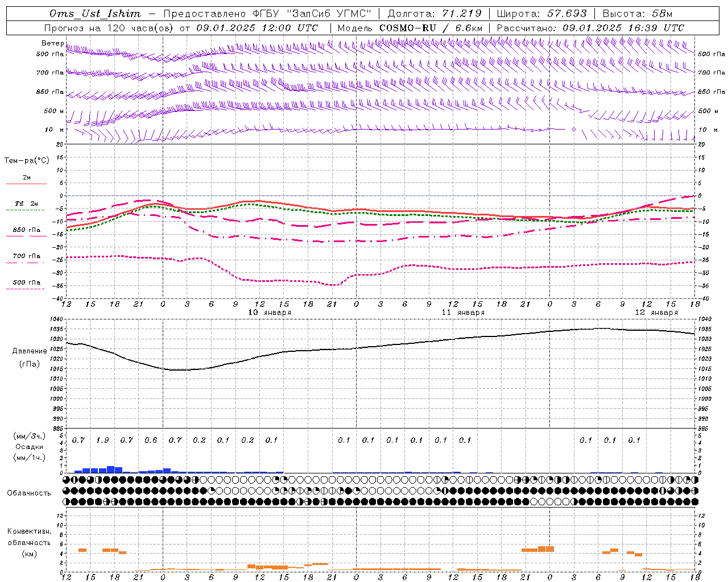Click the Высота: 58м header field
This screenshot has height=582, width=728.
[x=637, y=14]
